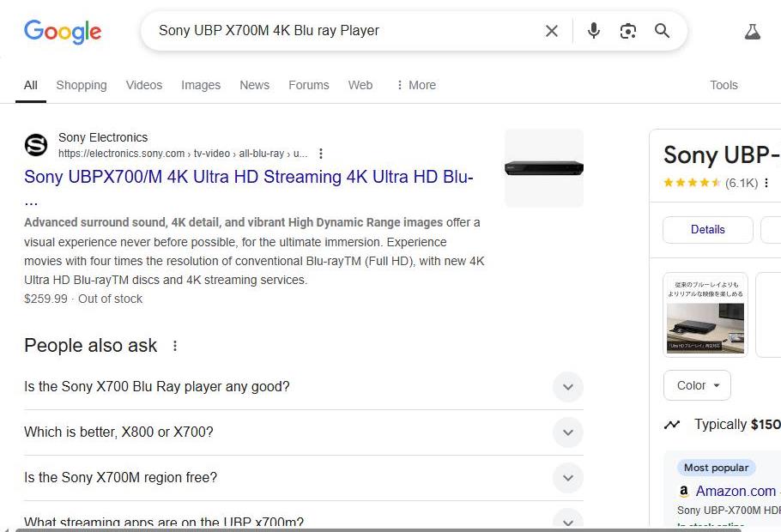This screenshot has width=781, height=532.
Task: Switch to the Images tab
Action: tap(201, 85)
